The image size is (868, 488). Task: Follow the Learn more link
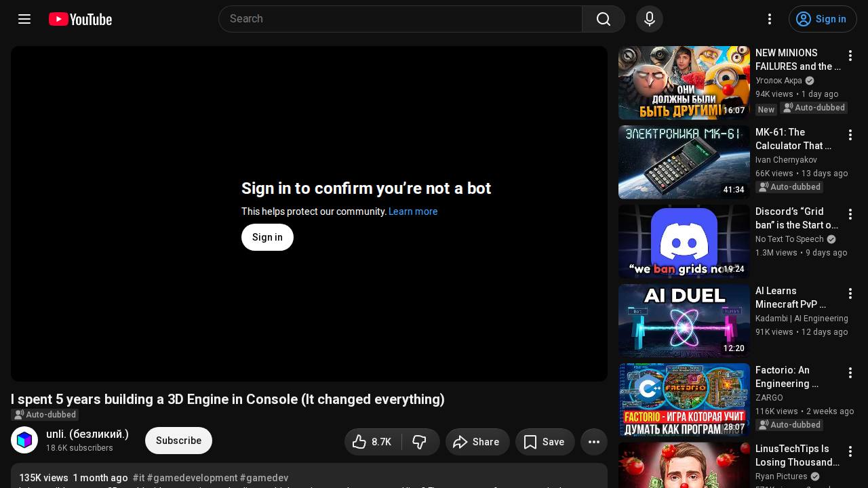(413, 211)
